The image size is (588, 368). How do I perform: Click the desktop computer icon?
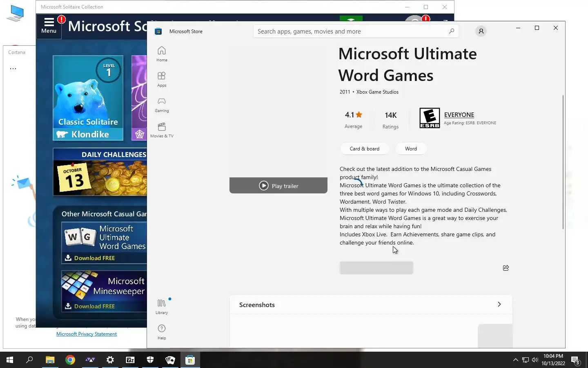(15, 13)
